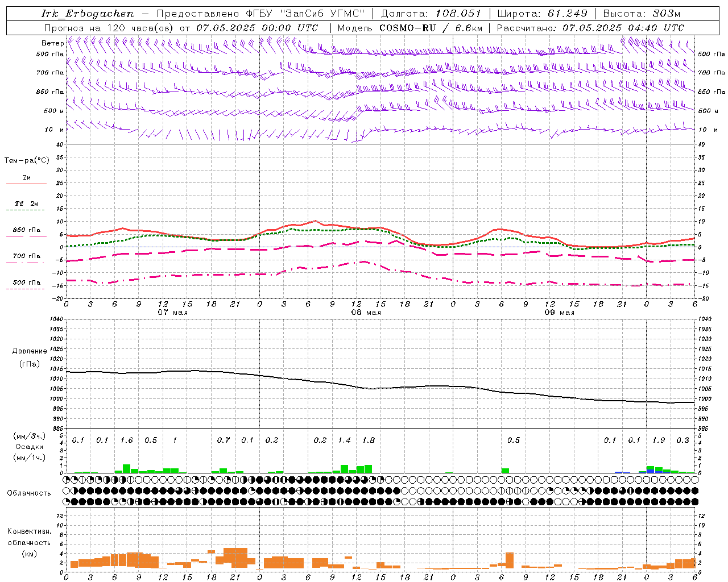Viewport: 728px width, 582px height.
Task: Click the 08 мая date label
Action: pos(366,312)
